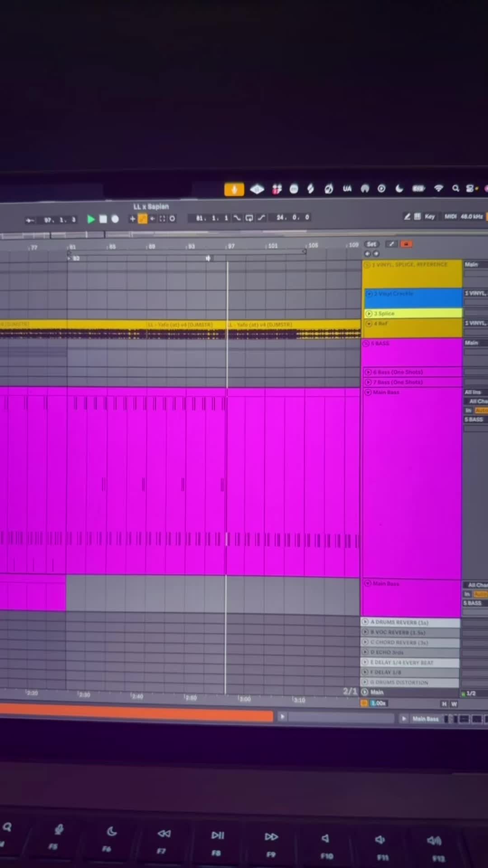488x868 pixels.
Task: Unfold the B VOC REVERB return track
Action: [x=365, y=632]
